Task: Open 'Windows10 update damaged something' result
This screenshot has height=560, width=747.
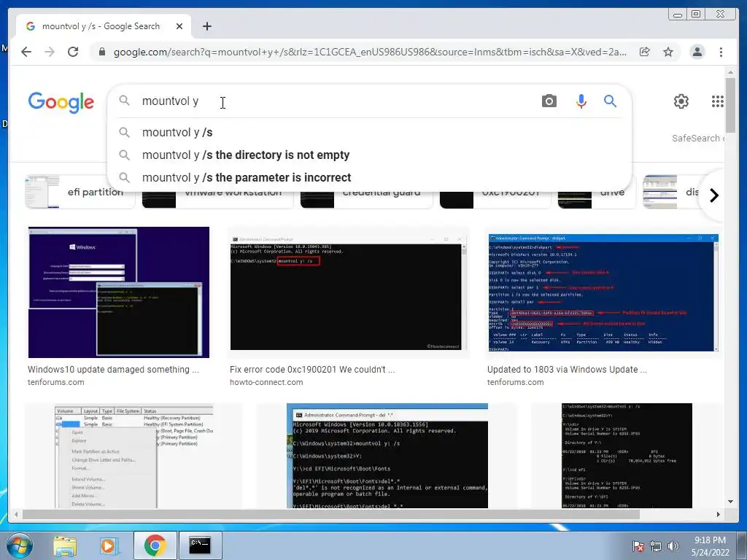Action: pos(113,370)
